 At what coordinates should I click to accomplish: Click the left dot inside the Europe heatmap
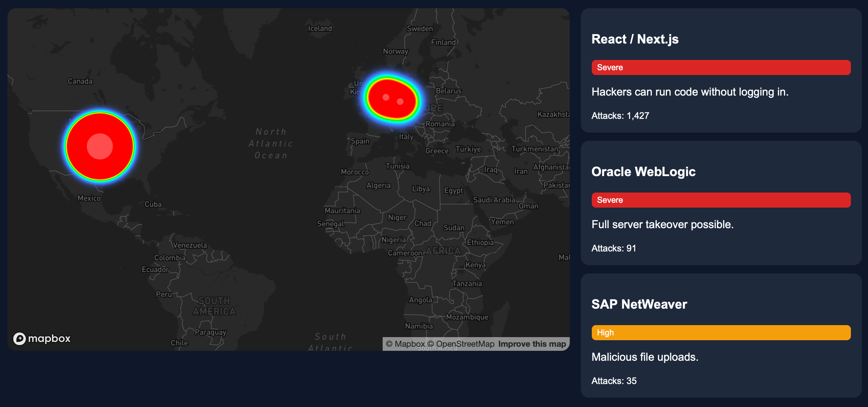coord(386,97)
